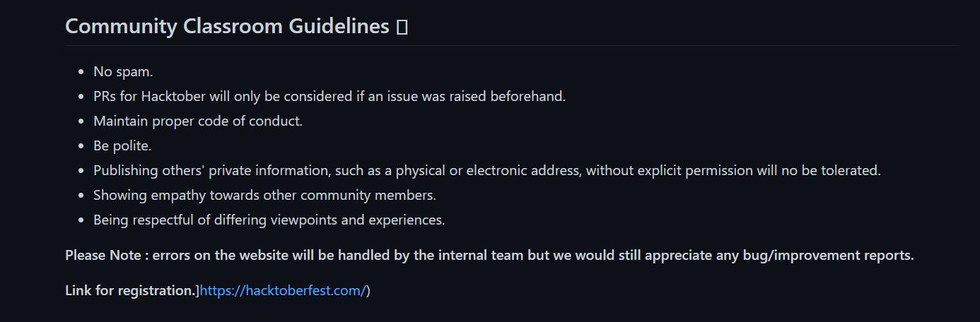
Task: Click the publishing private information guideline
Action: 487,170
